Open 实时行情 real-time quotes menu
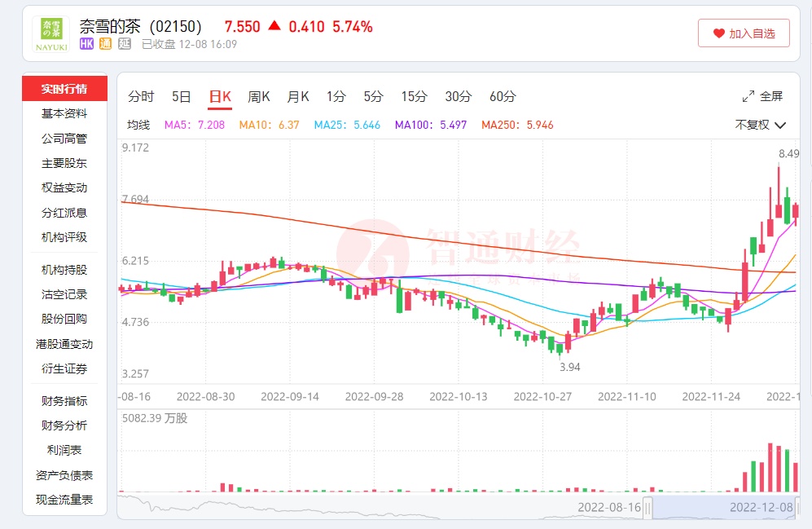812x529 pixels. 64,89
